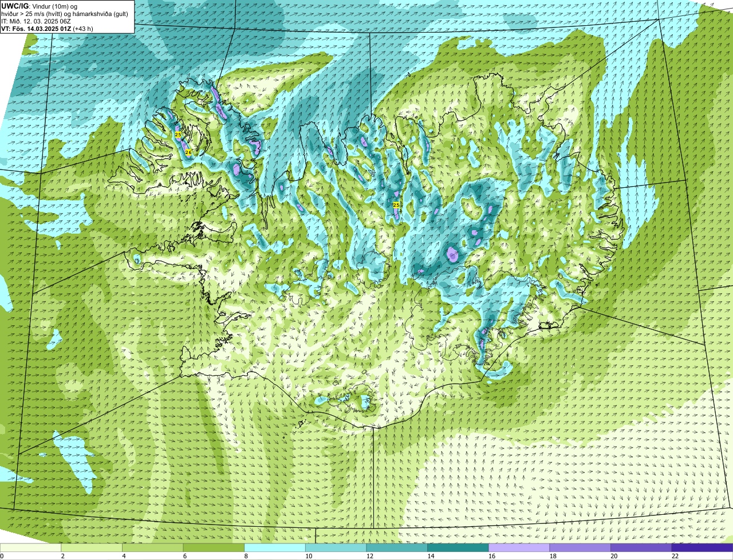Click the 0–2 m/s palest yellow legend swatch
This screenshot has height=560, width=733.
click(x=30, y=547)
